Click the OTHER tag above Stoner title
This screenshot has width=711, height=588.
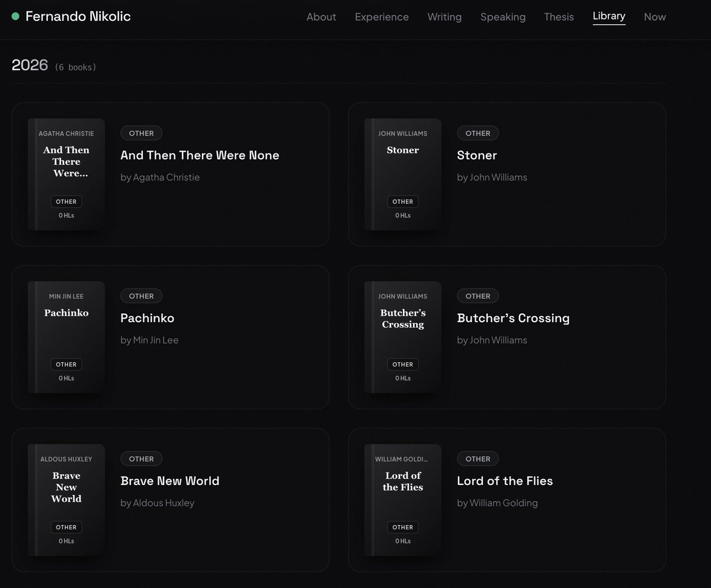click(x=478, y=133)
